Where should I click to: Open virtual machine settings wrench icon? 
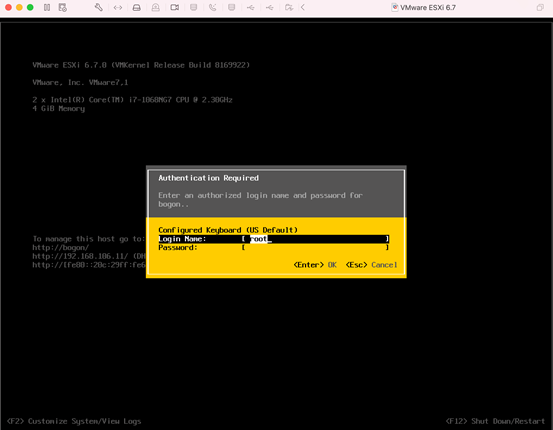tap(99, 7)
